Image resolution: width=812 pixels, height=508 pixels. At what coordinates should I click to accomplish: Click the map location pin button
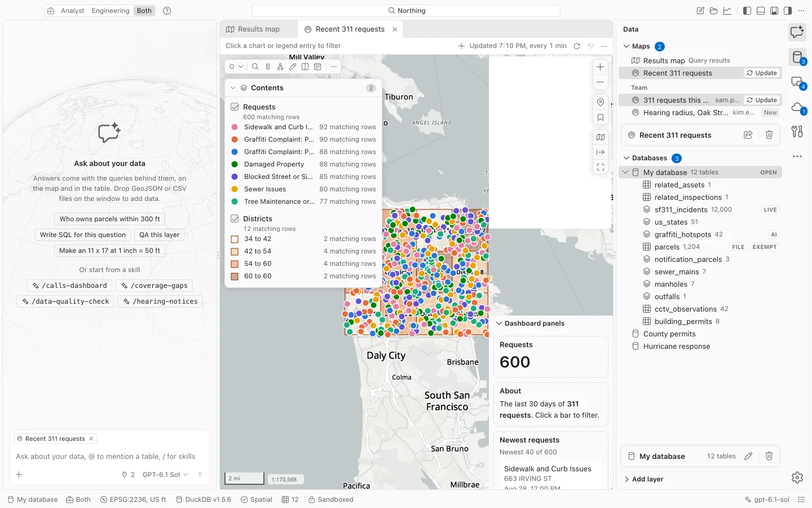[601, 102]
